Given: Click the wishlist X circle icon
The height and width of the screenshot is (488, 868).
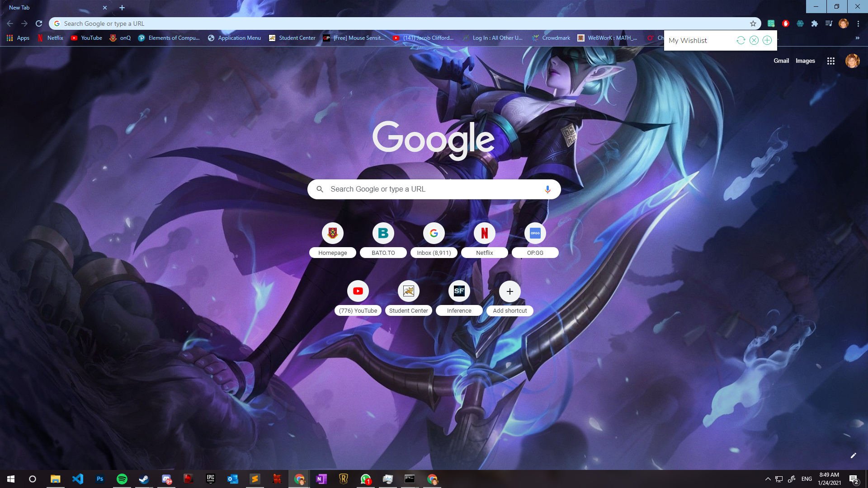Looking at the screenshot, I should click(754, 41).
